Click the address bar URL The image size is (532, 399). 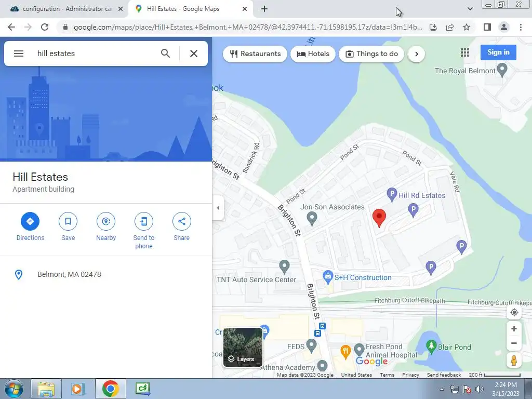[x=248, y=27]
